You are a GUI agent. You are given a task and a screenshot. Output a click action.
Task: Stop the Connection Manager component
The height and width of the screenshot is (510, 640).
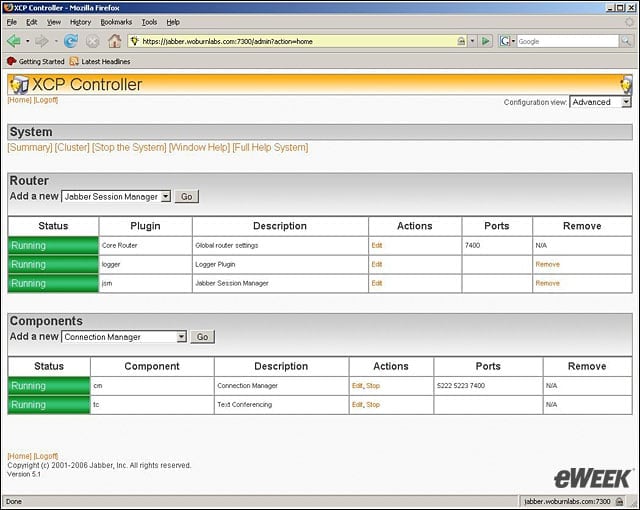tap(373, 386)
